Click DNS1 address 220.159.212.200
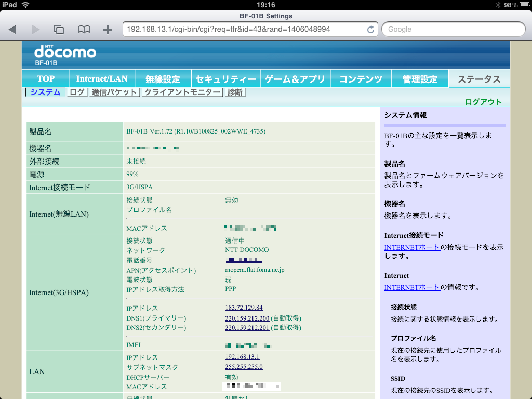 (x=247, y=318)
